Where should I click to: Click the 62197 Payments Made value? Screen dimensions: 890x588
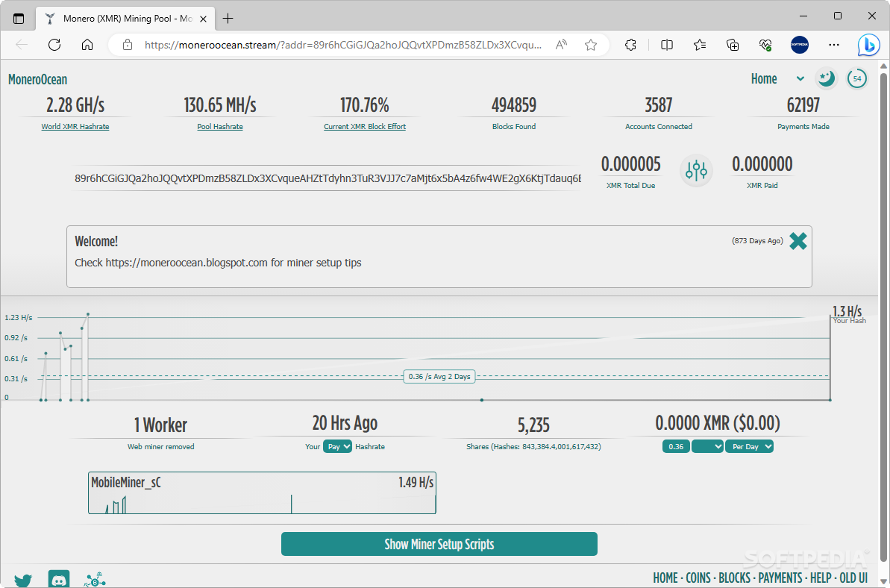803,105
